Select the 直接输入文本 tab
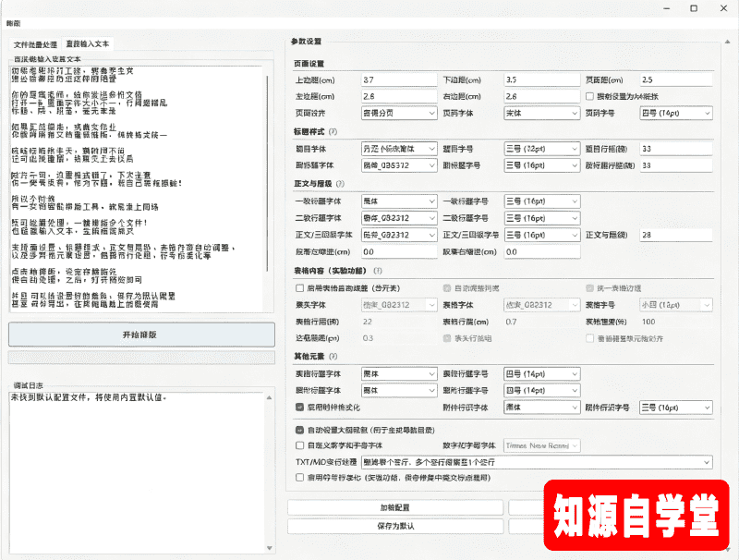 [87, 43]
